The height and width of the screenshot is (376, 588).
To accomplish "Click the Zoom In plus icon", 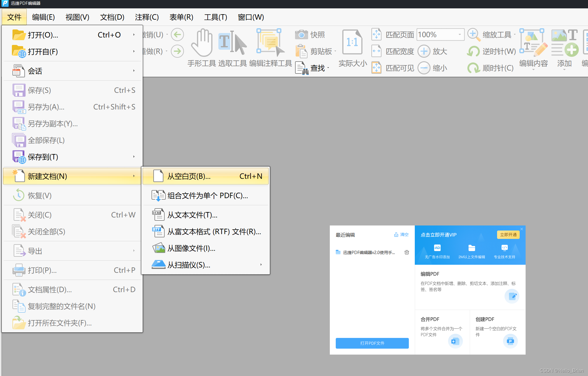I will point(424,51).
